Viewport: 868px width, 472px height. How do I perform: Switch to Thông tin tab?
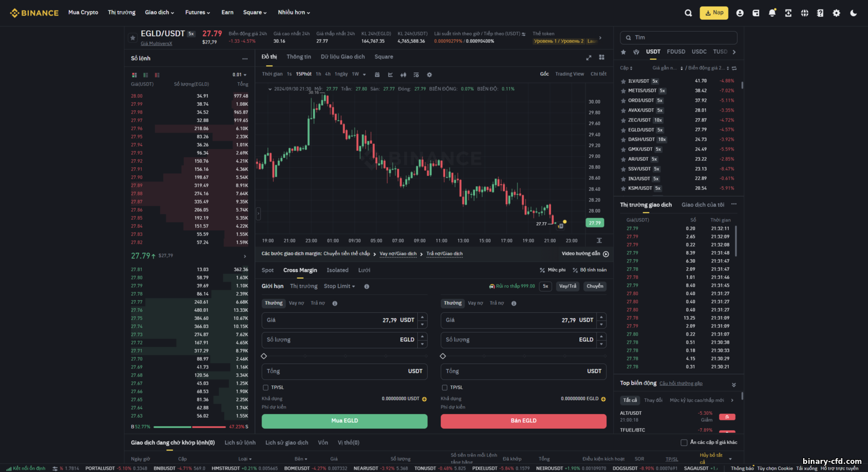(x=299, y=57)
